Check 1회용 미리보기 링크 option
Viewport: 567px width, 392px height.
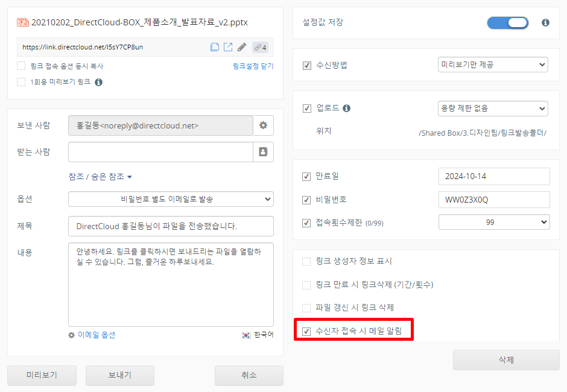[x=21, y=82]
